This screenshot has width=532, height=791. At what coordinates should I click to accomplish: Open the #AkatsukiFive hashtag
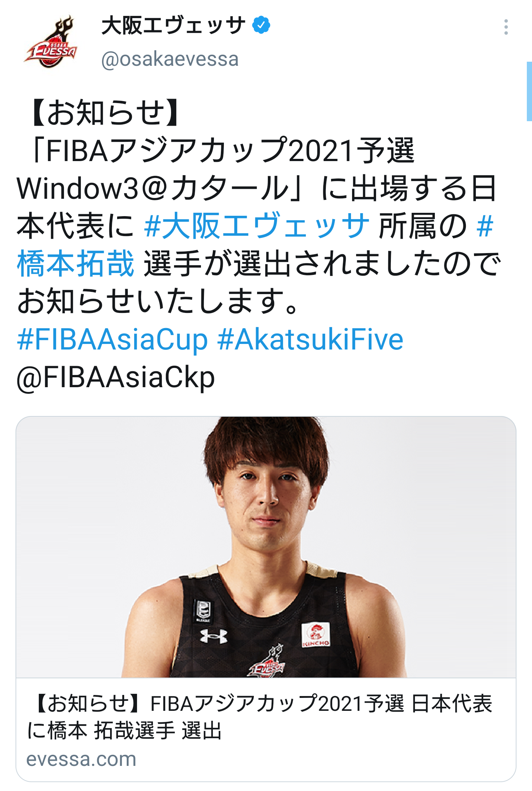pyautogui.click(x=310, y=339)
